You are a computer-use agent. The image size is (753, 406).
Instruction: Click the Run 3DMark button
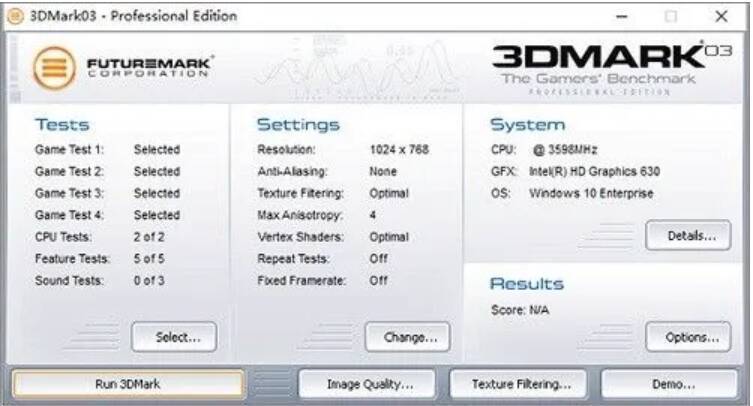[x=128, y=384]
